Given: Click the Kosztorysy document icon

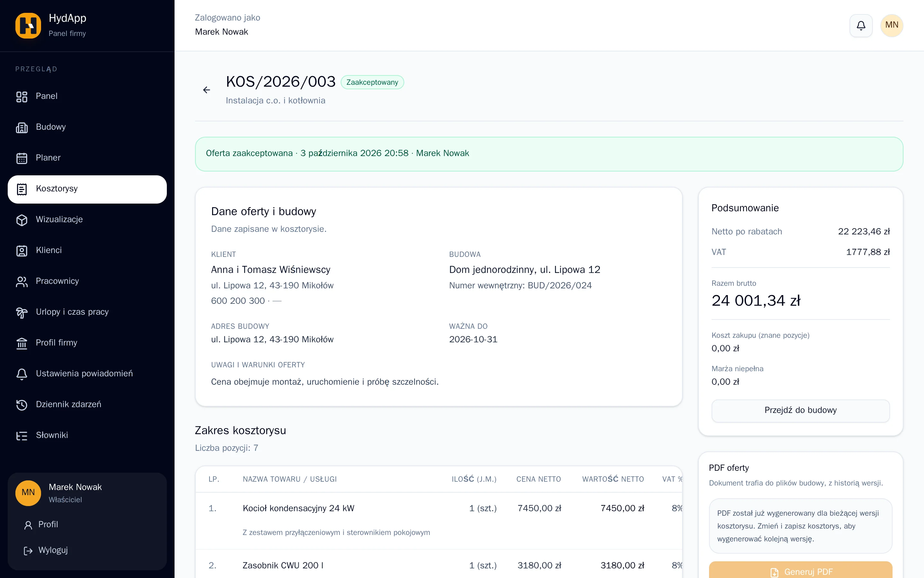Looking at the screenshot, I should tap(22, 189).
